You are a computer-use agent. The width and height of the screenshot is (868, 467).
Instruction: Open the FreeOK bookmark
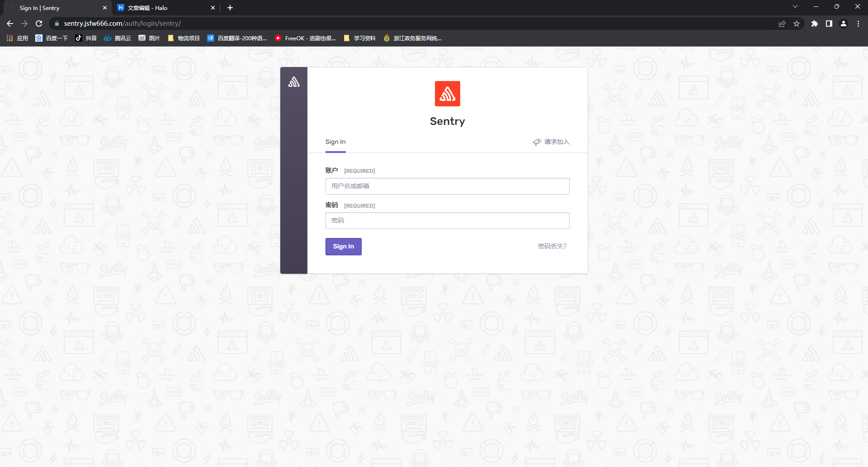point(305,38)
